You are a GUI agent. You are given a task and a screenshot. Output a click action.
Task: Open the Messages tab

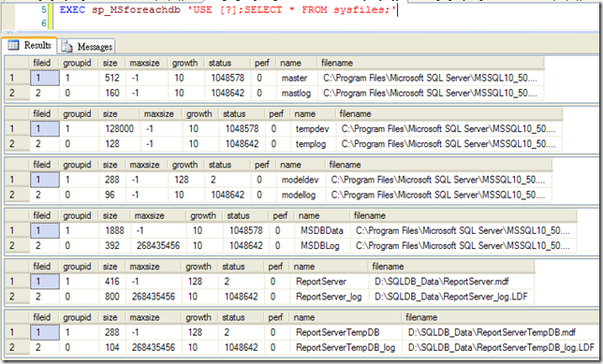click(86, 47)
